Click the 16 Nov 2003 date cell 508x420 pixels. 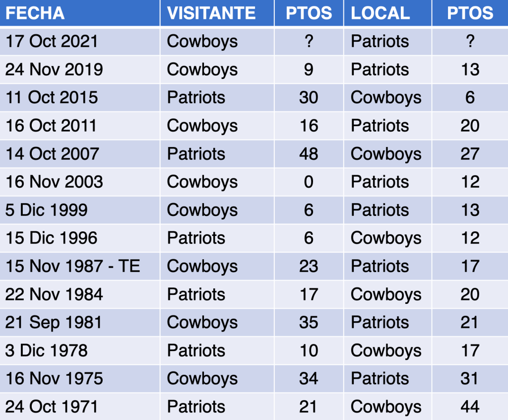[x=54, y=182]
